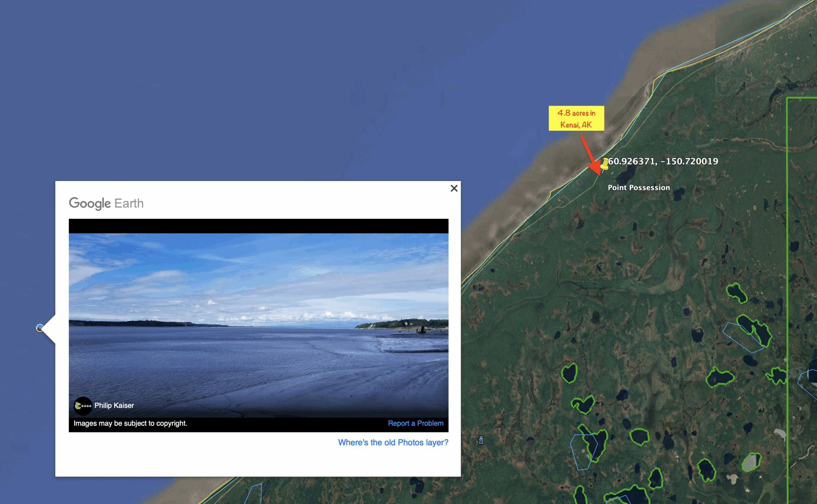This screenshot has height=504, width=817.
Task: Click 'Where's the old Photos layer?' link
Action: point(393,442)
